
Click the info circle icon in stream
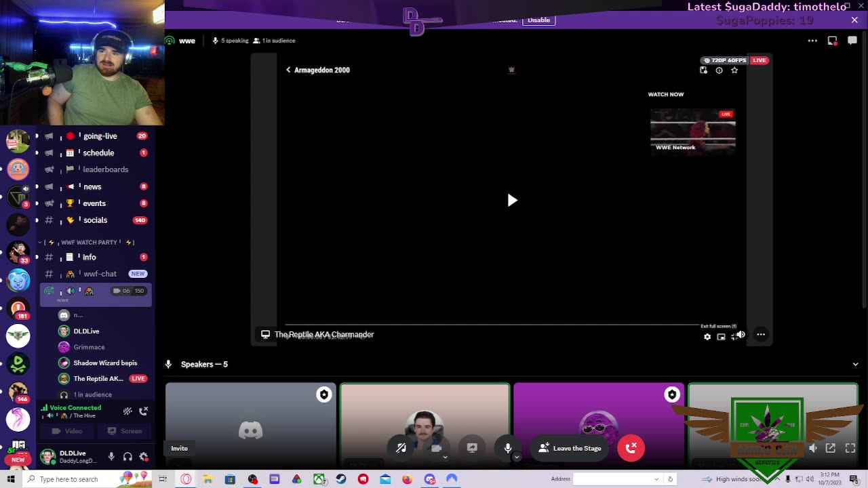pos(719,70)
